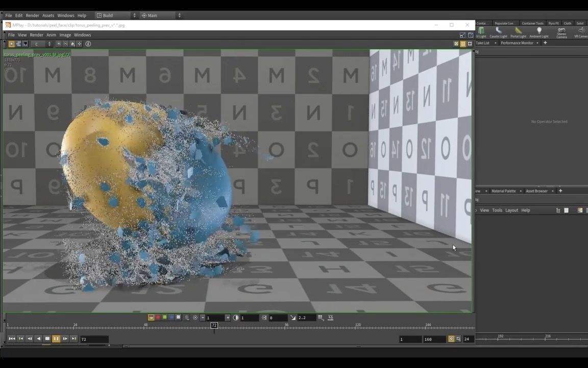
Task: Select the Container Tools shelf tab
Action: pyautogui.click(x=532, y=24)
